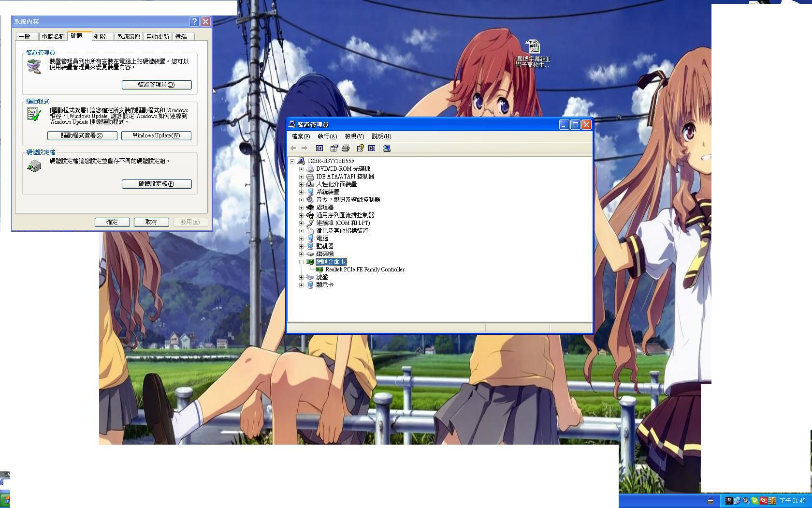Click the 確定 button
The height and width of the screenshot is (508, 812).
(x=112, y=222)
